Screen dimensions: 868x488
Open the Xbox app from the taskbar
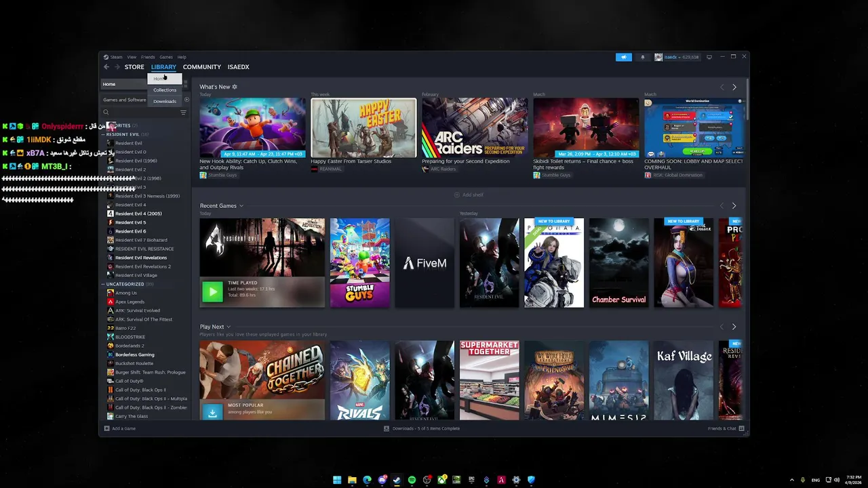441,480
